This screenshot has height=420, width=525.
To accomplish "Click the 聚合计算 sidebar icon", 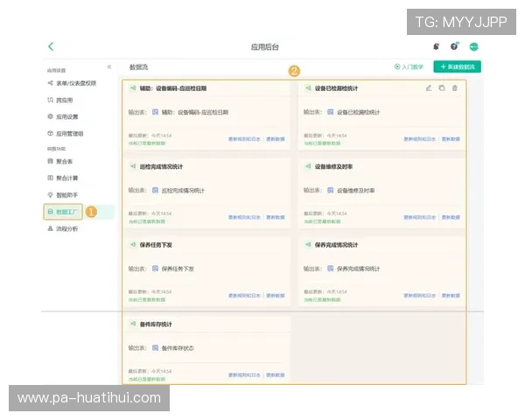I will click(50, 178).
